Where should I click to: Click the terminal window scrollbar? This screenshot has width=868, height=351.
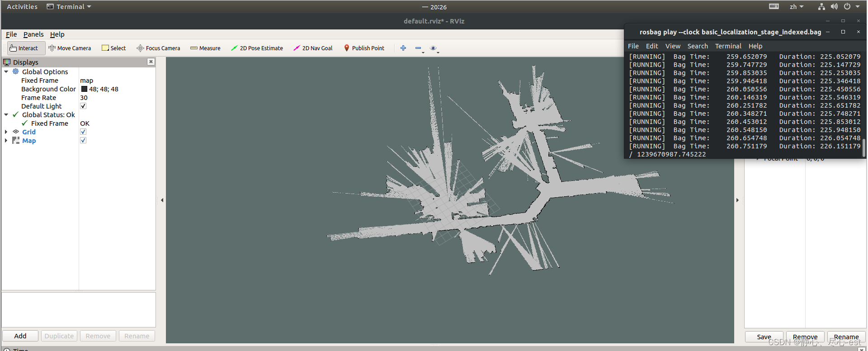point(864,148)
